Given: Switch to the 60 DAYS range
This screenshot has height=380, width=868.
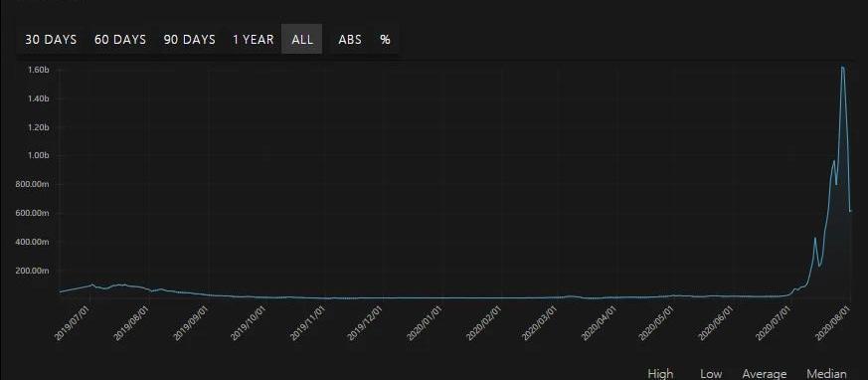Looking at the screenshot, I should pyautogui.click(x=120, y=40).
